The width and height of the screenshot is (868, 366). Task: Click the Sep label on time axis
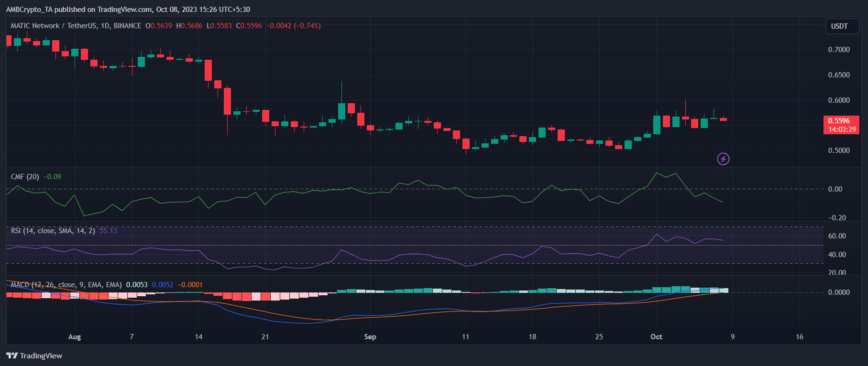(x=370, y=337)
